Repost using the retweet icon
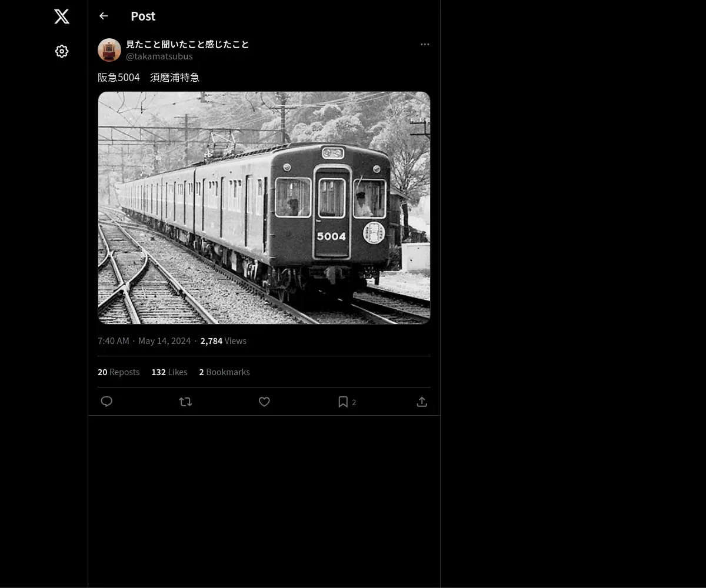 (185, 402)
